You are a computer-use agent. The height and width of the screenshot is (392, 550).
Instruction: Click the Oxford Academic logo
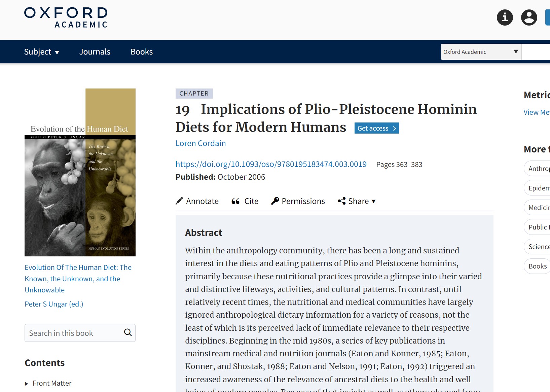pos(65,17)
